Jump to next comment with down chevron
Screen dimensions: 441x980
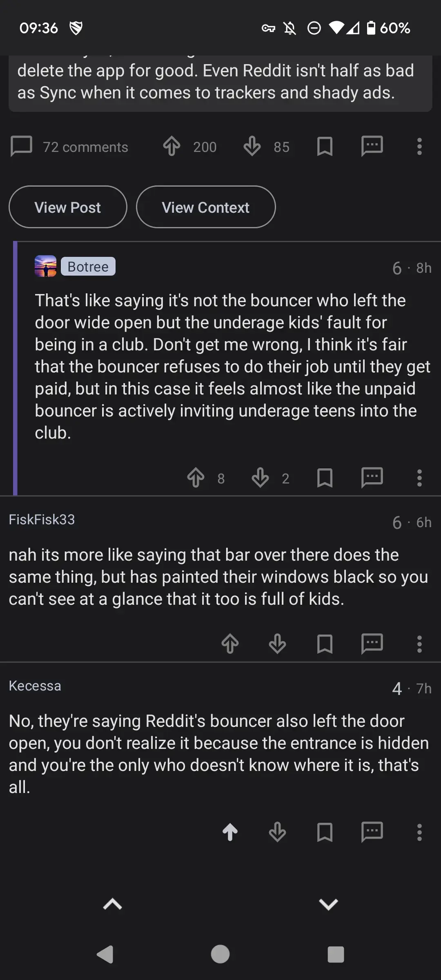pyautogui.click(x=328, y=904)
